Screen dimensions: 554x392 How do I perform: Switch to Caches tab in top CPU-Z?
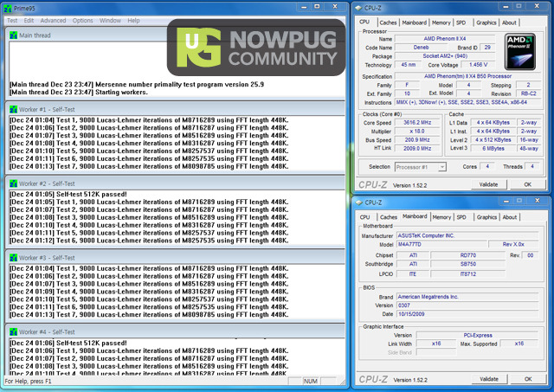tap(389, 22)
